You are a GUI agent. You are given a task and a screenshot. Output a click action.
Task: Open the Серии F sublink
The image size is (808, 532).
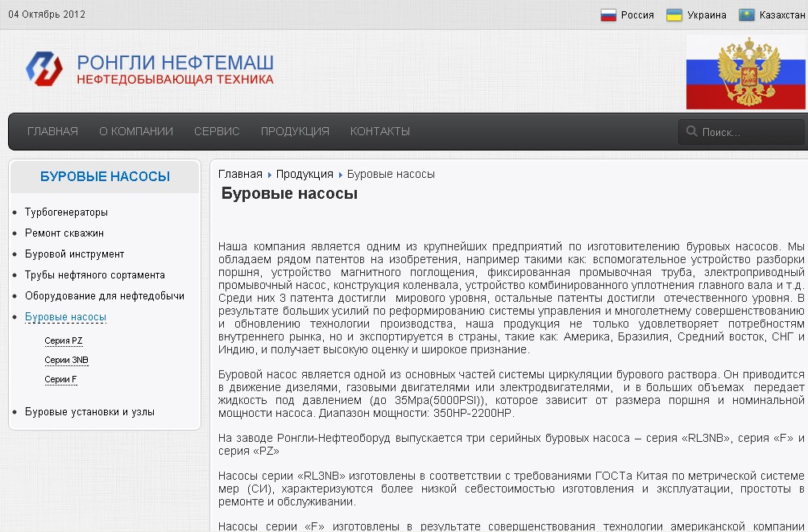60,380
